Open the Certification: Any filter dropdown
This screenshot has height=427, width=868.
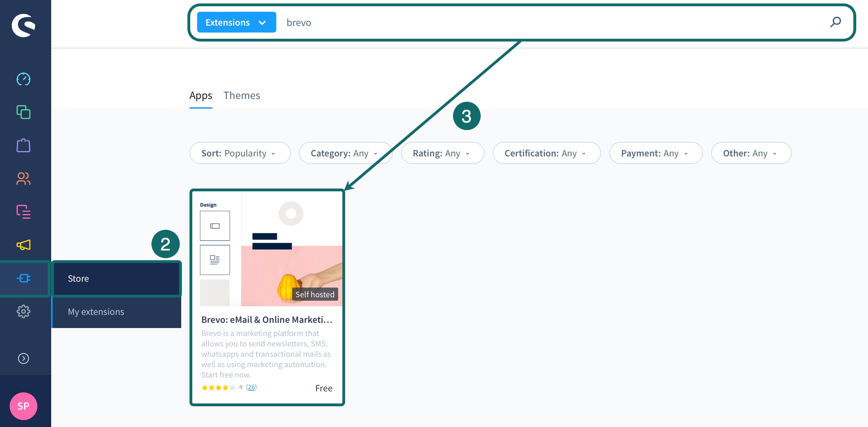tap(546, 153)
